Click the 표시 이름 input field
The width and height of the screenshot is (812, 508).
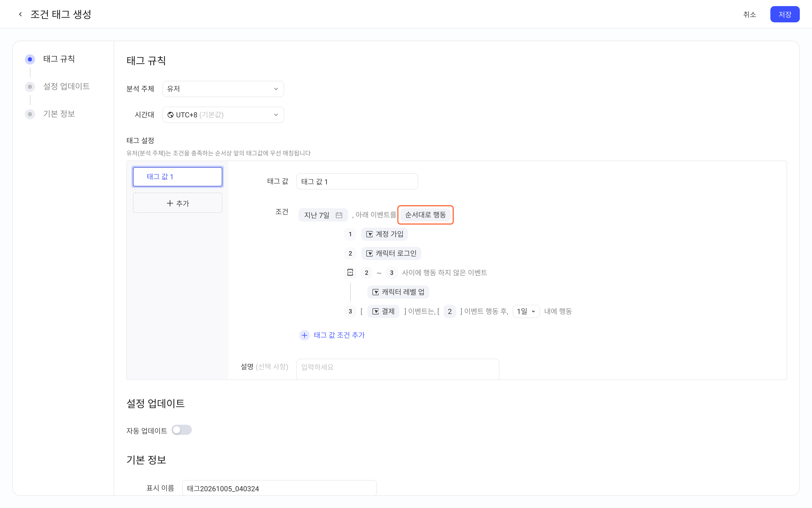(279, 488)
